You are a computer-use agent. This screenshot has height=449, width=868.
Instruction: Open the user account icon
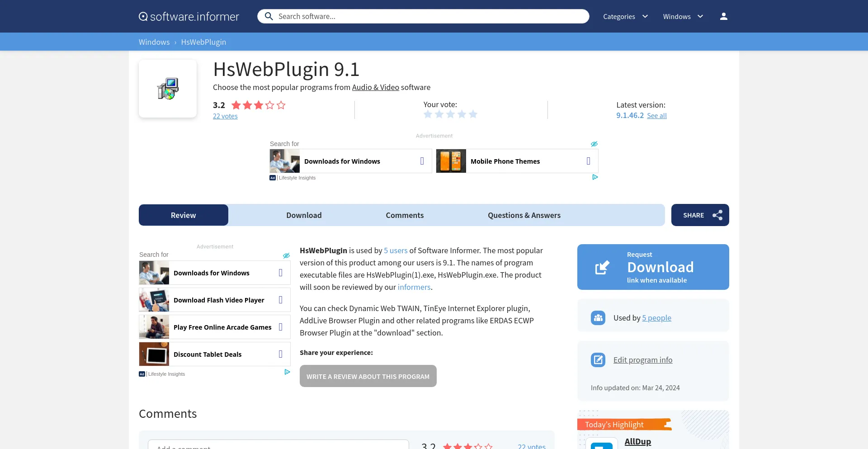tap(723, 16)
